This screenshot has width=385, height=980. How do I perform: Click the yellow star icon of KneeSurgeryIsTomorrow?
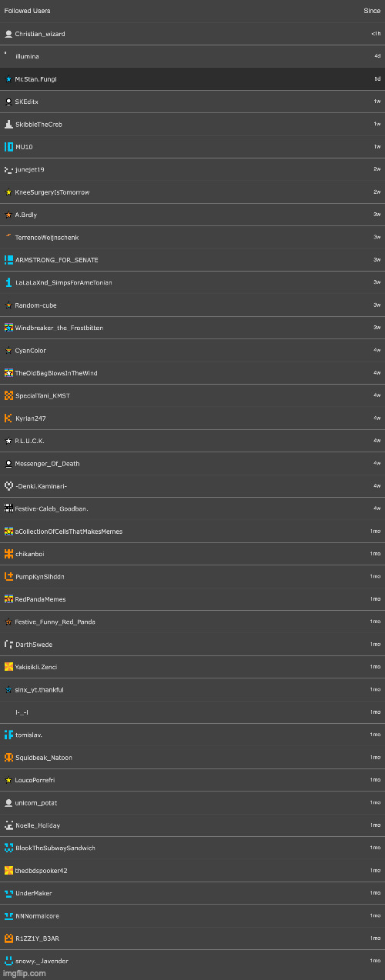(8, 192)
